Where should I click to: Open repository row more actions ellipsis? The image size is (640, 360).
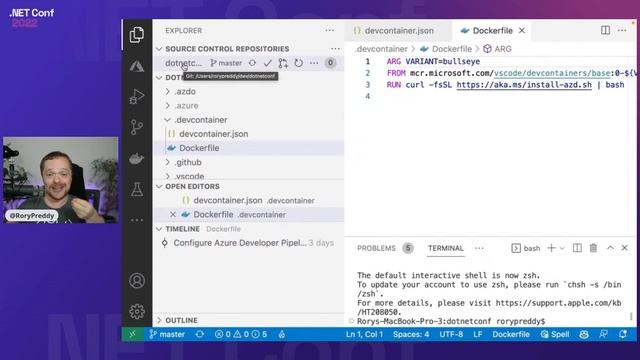click(x=314, y=63)
